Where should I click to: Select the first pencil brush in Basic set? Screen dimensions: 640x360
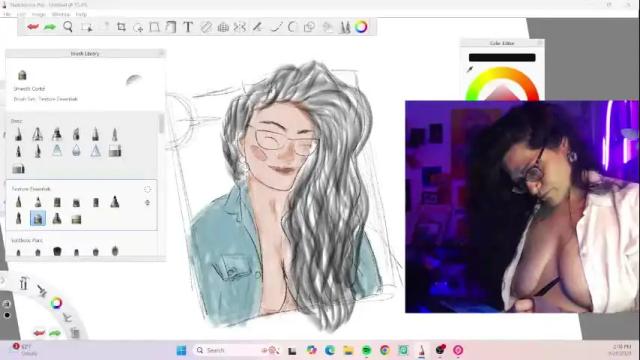(18, 134)
